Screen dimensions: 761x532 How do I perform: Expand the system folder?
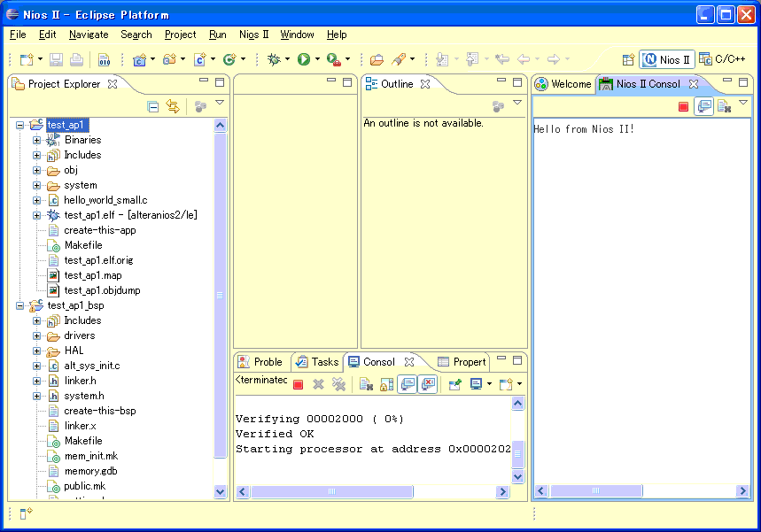pyautogui.click(x=36, y=185)
